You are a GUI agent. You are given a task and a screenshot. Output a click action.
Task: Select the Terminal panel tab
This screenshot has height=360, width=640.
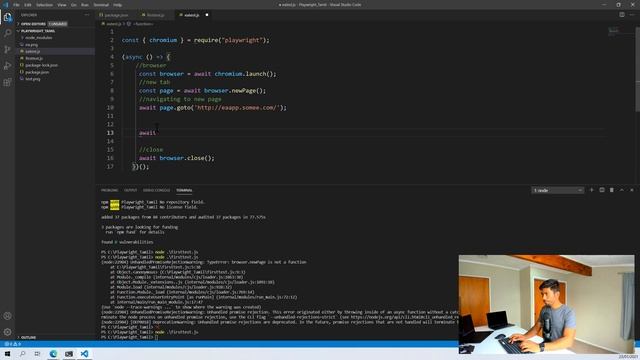point(184,190)
